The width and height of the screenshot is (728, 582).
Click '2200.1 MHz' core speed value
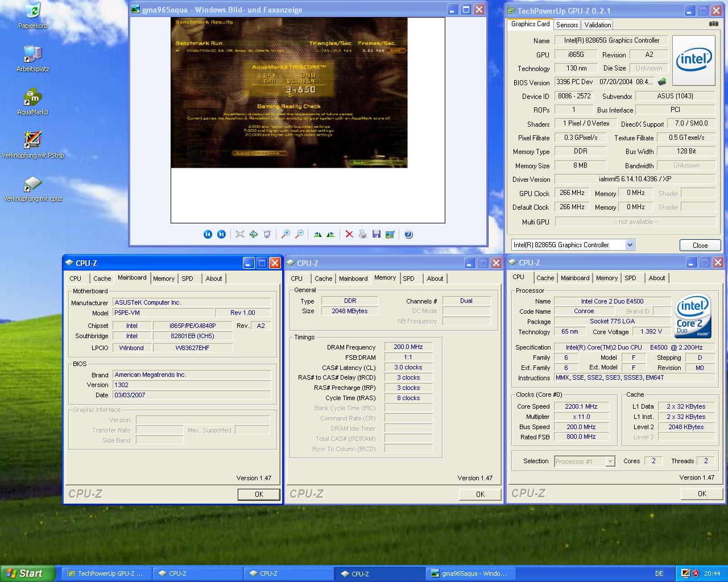pyautogui.click(x=581, y=406)
